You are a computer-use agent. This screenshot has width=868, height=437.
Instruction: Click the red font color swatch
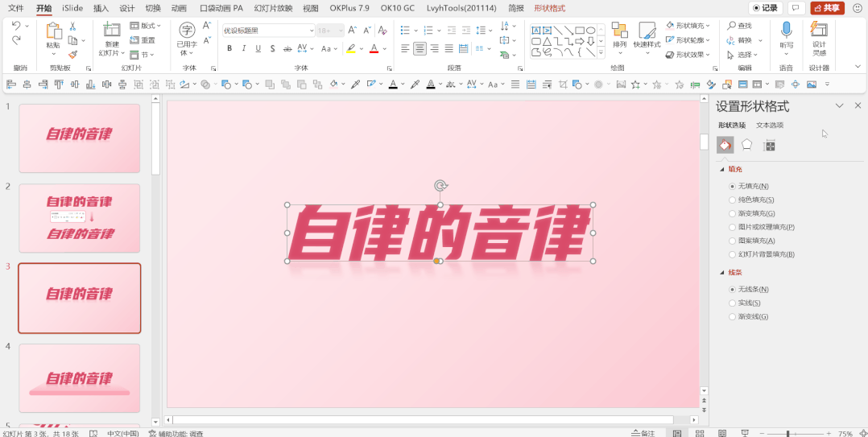pyautogui.click(x=374, y=48)
